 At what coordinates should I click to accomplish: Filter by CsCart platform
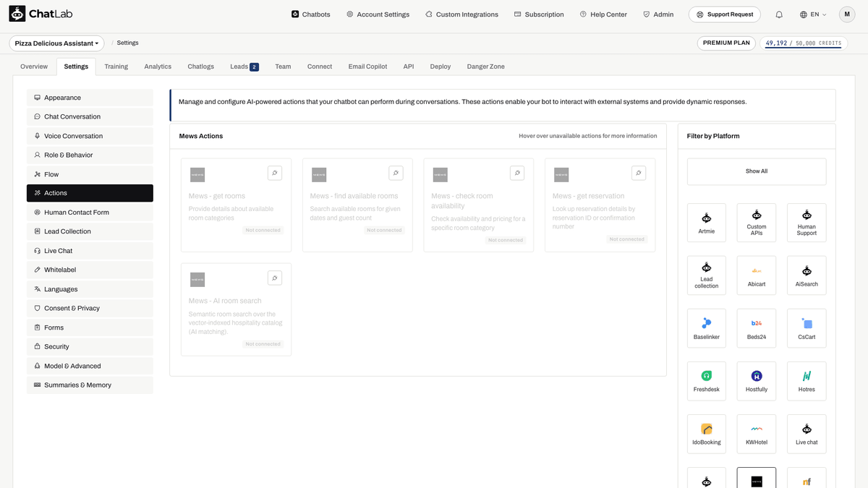coord(807,328)
